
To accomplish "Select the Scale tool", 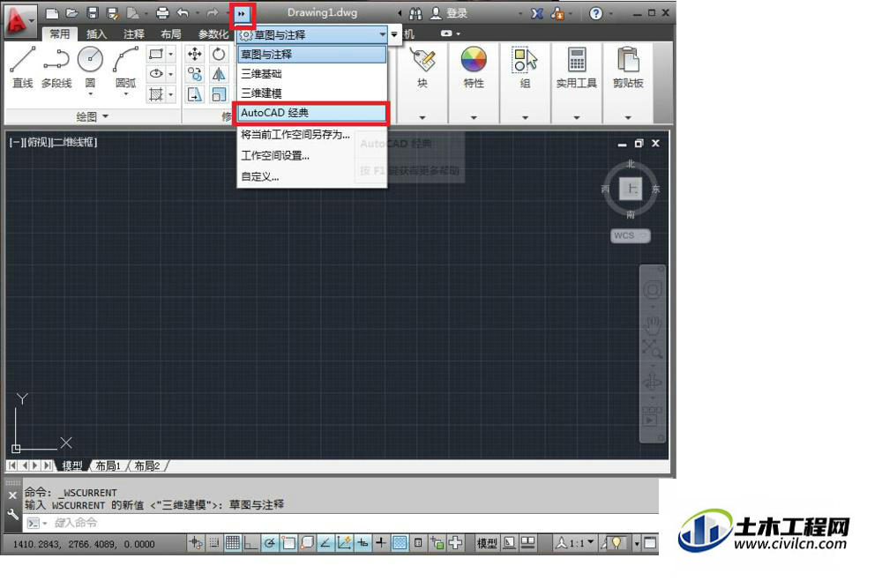I will coord(219,93).
